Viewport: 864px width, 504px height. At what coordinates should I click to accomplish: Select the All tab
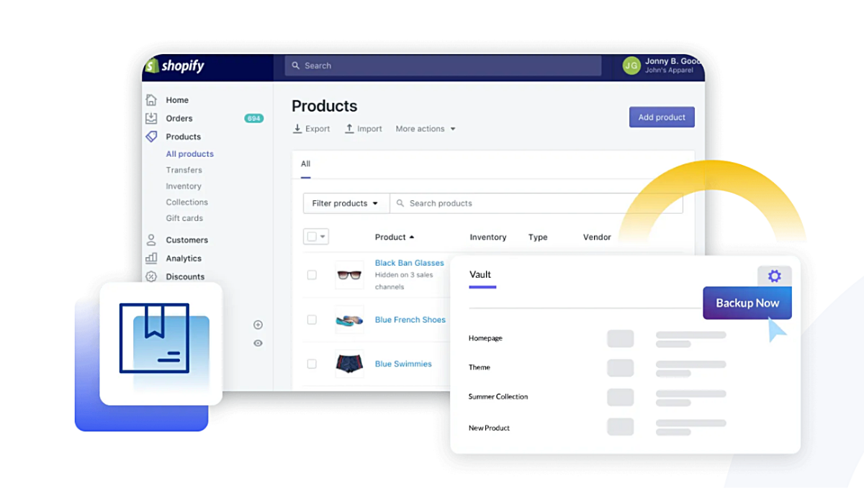click(305, 164)
